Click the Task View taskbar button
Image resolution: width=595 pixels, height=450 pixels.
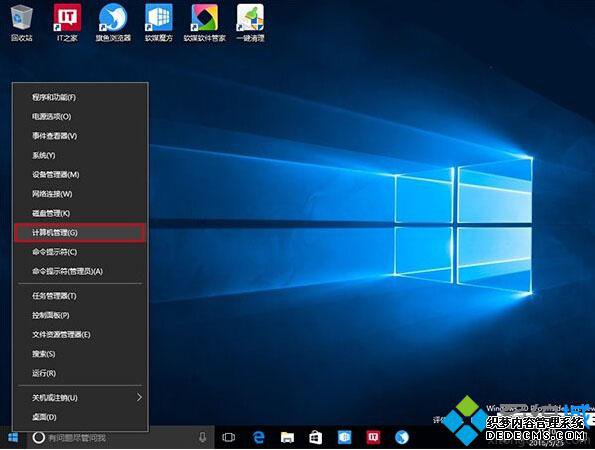pos(228,437)
